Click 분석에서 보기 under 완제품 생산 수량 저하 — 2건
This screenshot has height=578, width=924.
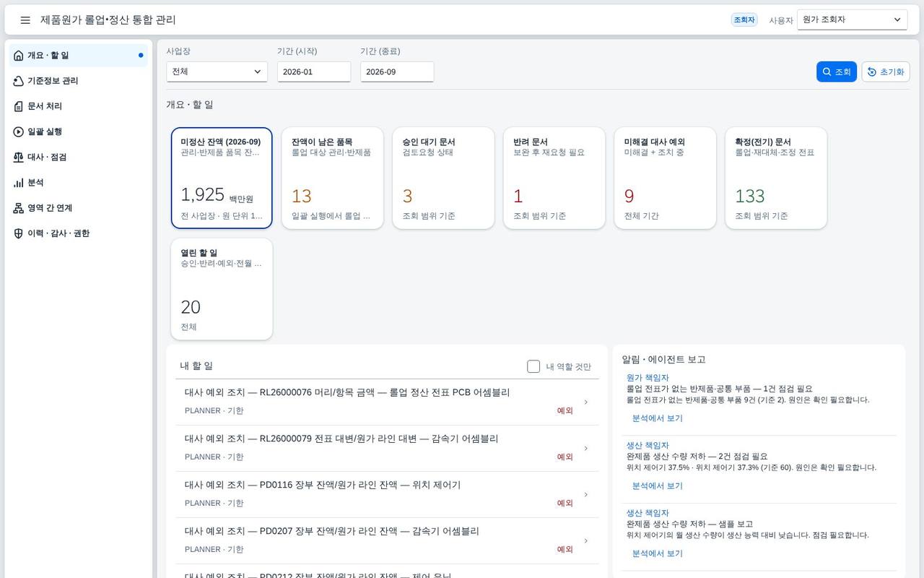coord(657,486)
